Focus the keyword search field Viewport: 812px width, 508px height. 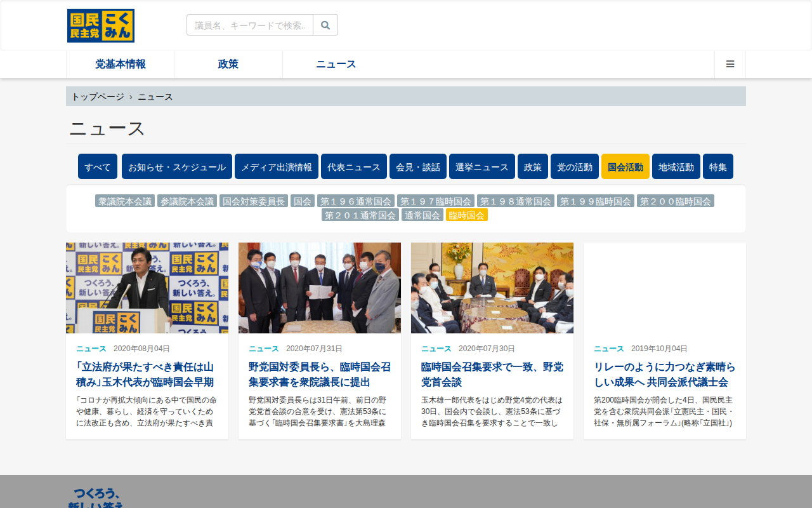pos(250,25)
